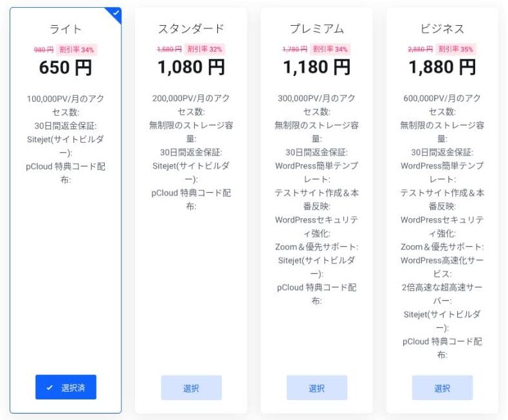Select the スタンダード plan button
The image size is (508, 420).
pyautogui.click(x=191, y=388)
